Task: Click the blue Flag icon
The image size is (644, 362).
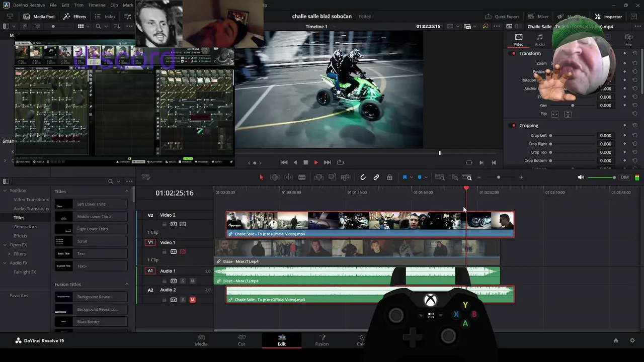Action: [405, 177]
